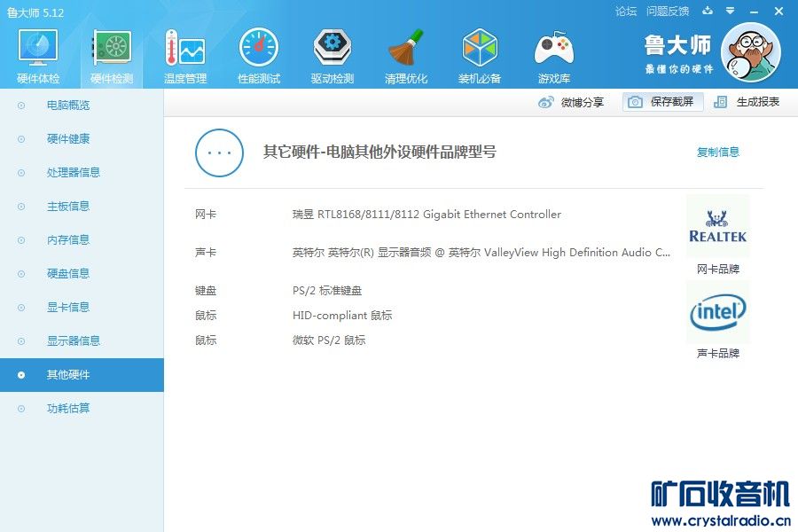Close the 鲁大师 window
This screenshot has height=532, width=798.
778,11
